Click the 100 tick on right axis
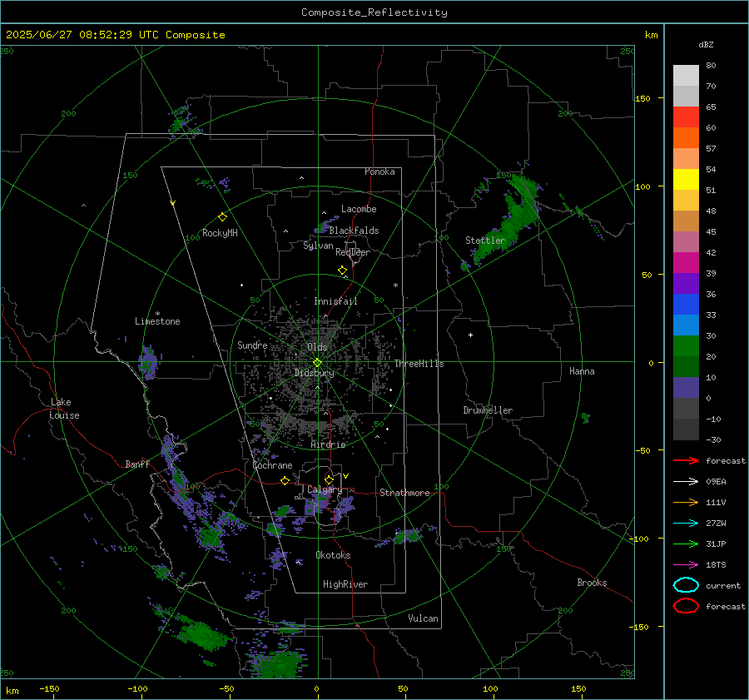Image resolution: width=749 pixels, height=700 pixels. (x=642, y=186)
